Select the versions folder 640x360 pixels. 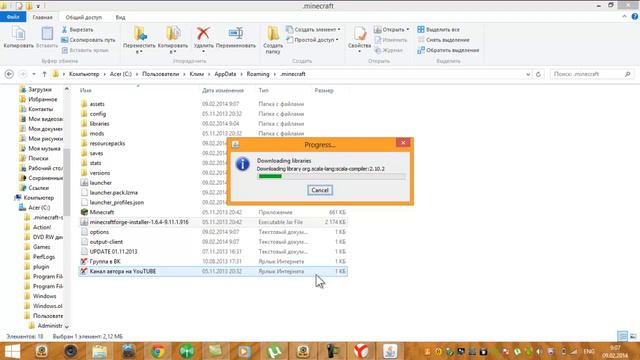tap(100, 173)
